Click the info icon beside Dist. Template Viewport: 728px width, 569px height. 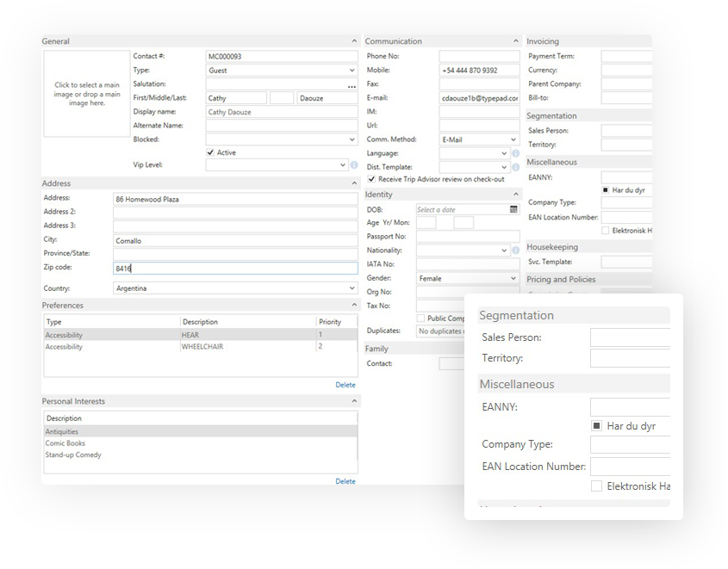point(515,167)
